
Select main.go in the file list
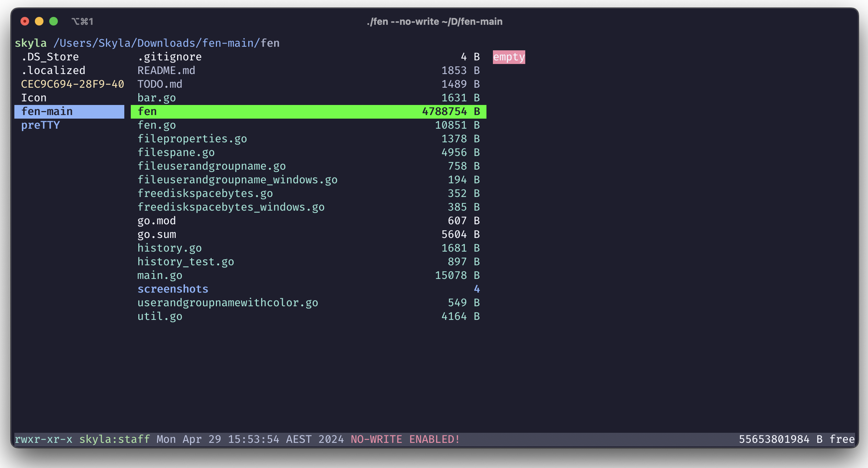(309, 275)
